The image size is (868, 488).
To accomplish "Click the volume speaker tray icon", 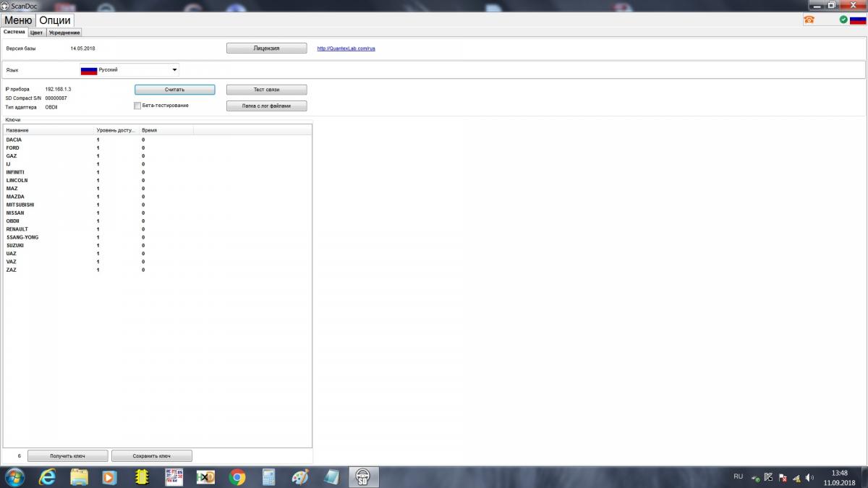I will click(809, 478).
